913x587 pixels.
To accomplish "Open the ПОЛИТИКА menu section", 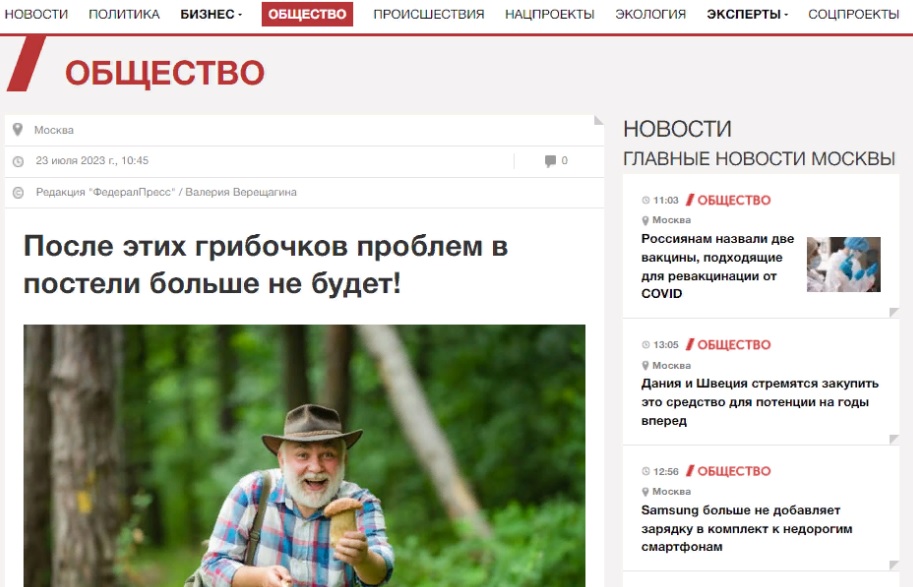I will pos(124,14).
